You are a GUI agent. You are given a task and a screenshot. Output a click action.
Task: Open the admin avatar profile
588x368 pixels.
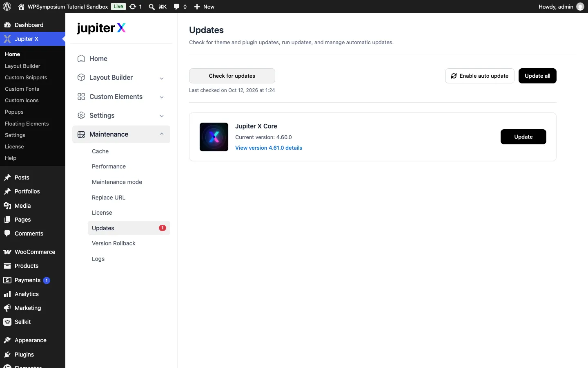tap(580, 7)
